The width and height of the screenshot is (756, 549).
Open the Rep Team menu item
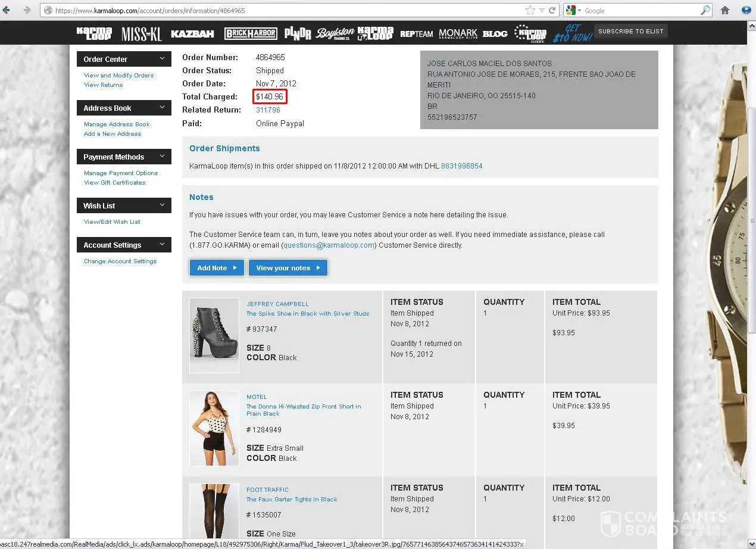(x=416, y=34)
